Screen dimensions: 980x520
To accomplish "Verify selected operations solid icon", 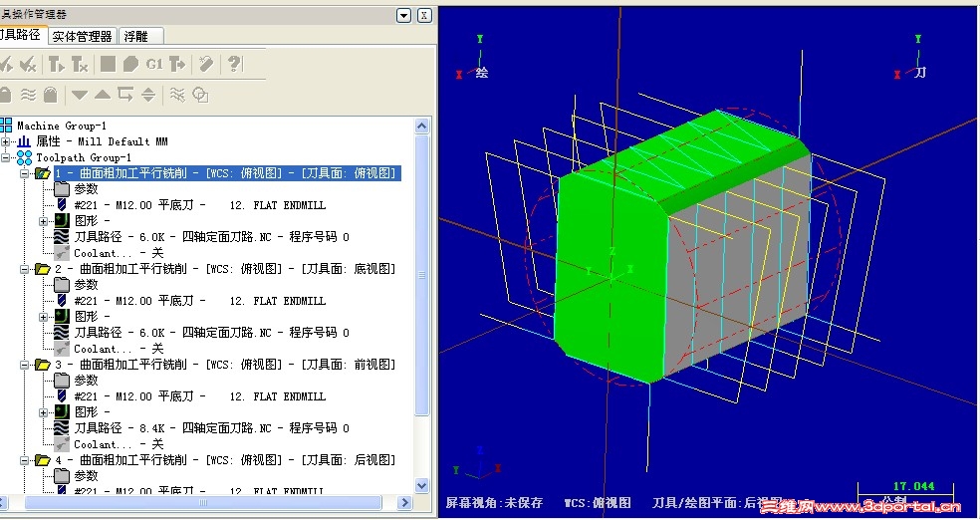I will coord(130,64).
